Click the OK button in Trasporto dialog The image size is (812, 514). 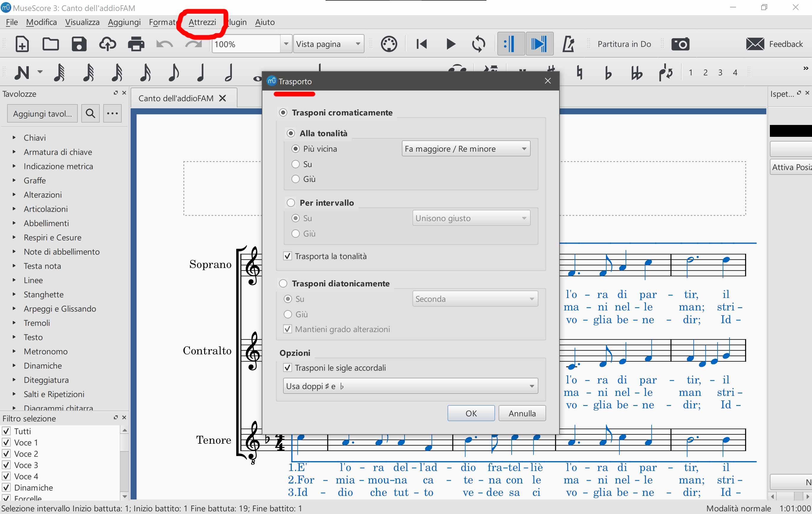pos(471,413)
